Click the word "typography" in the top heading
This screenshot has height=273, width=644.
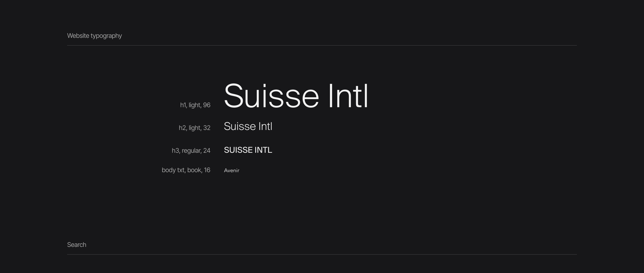[x=106, y=36]
